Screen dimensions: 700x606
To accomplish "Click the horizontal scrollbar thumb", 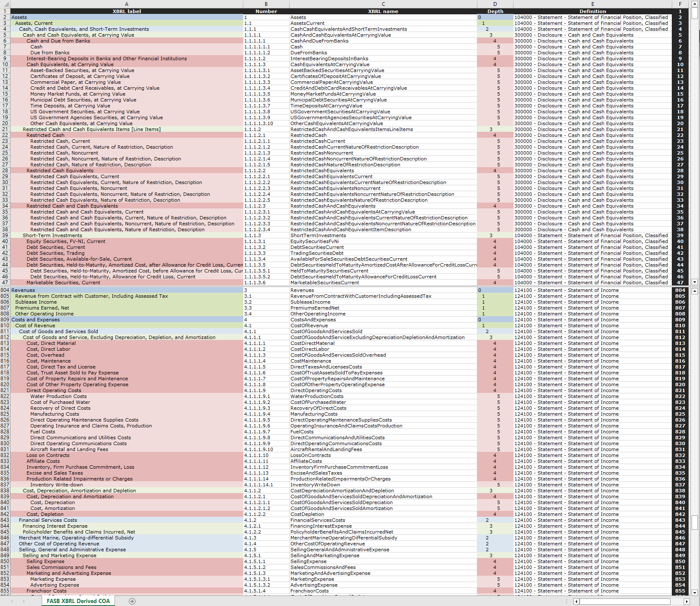I will pyautogui.click(x=625, y=602).
